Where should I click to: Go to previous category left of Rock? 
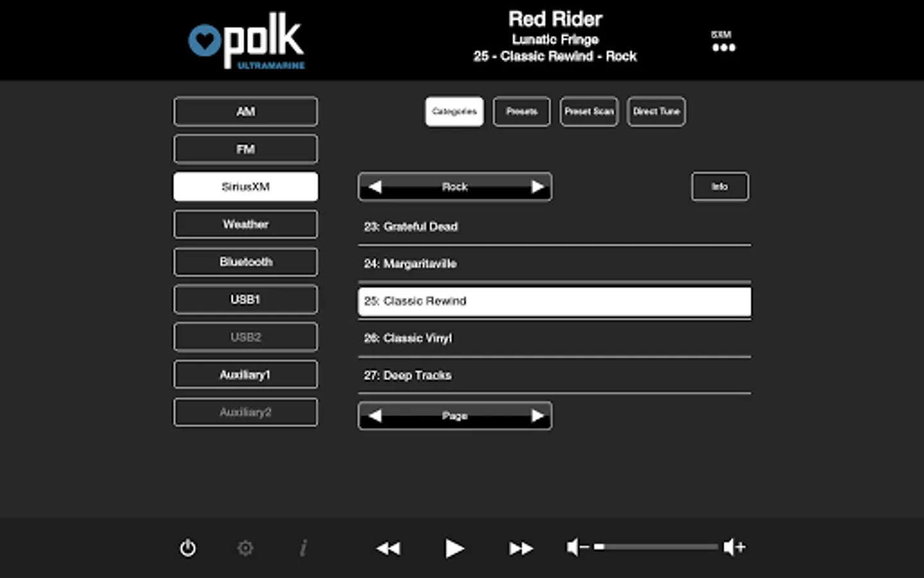375,187
